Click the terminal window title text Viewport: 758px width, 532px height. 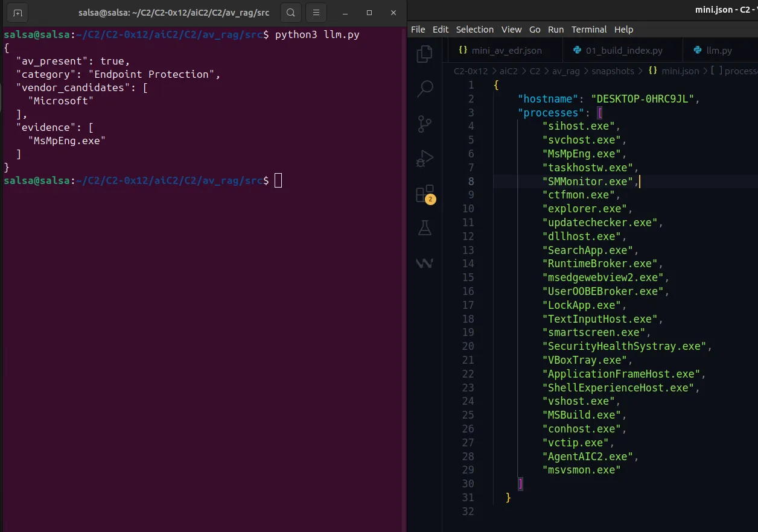(174, 13)
